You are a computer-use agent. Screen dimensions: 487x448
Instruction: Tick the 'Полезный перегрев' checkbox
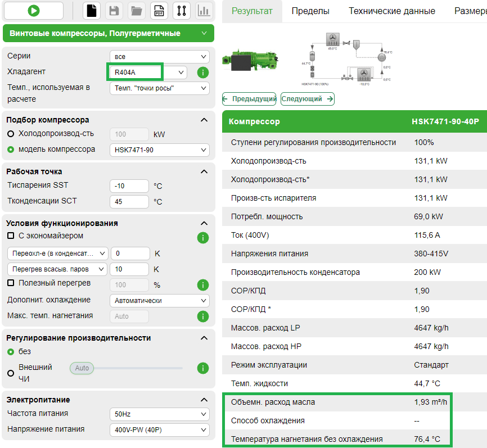point(11,283)
